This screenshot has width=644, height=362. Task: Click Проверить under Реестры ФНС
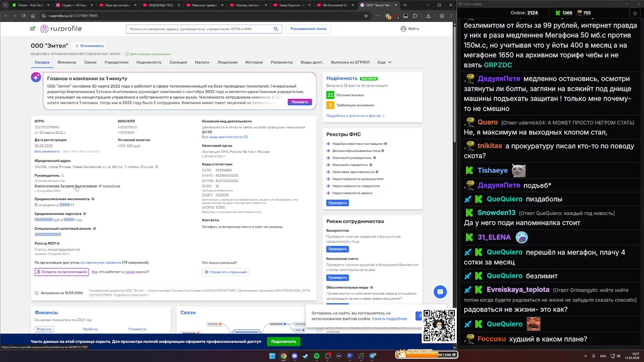337,203
